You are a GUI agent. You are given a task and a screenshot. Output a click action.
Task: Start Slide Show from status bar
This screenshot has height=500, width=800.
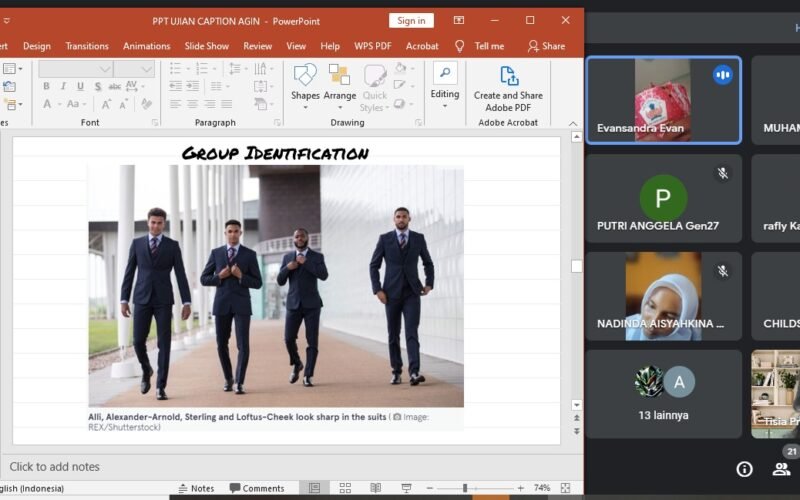point(404,488)
